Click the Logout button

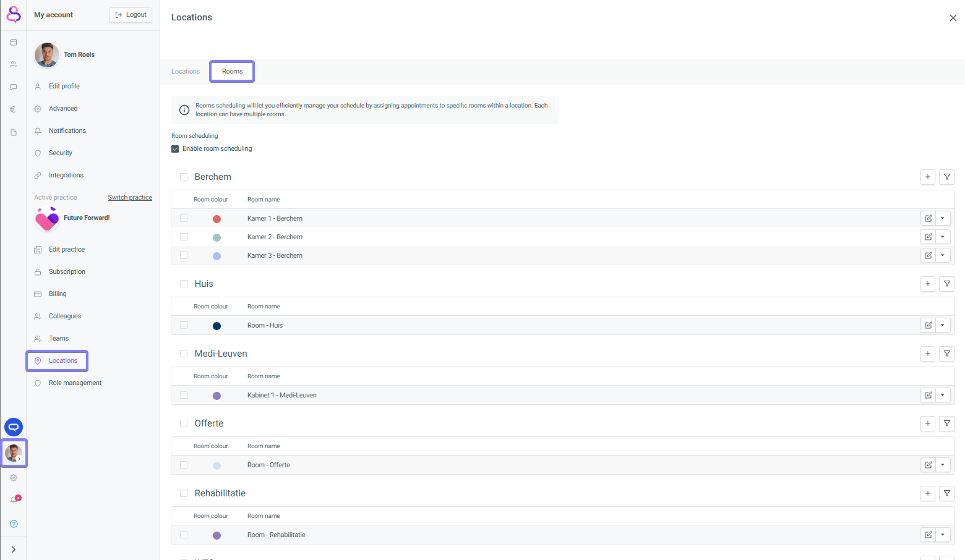[x=131, y=15]
